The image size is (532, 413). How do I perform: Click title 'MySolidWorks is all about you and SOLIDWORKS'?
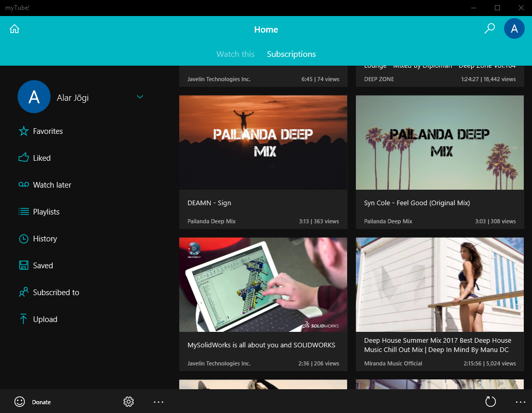pos(261,345)
